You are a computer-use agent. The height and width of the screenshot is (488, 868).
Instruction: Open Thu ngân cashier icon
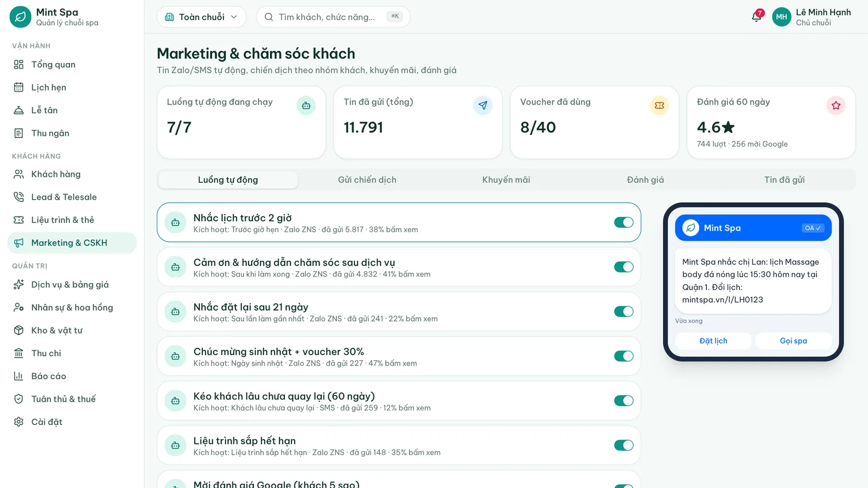[18, 133]
